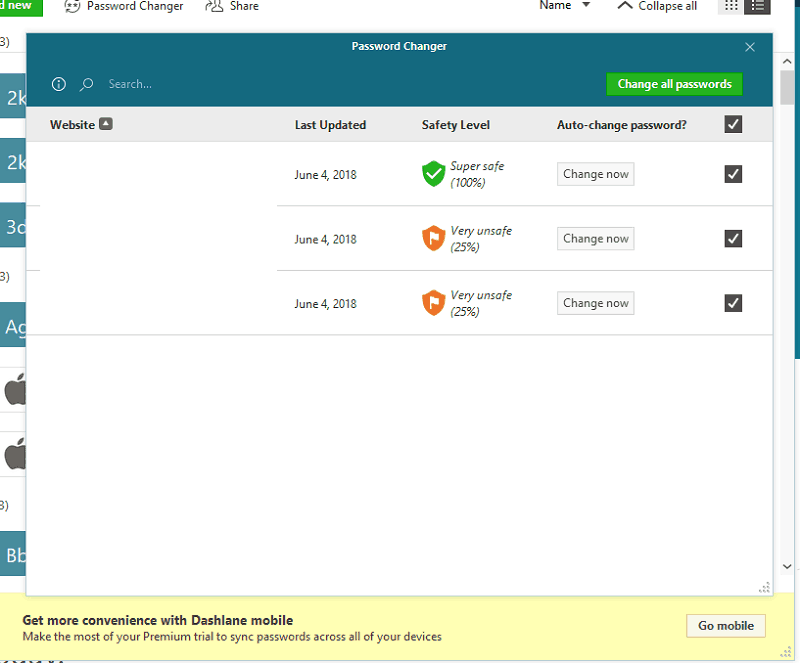Click Collapse all groups
800x663 pixels.
(657, 6)
